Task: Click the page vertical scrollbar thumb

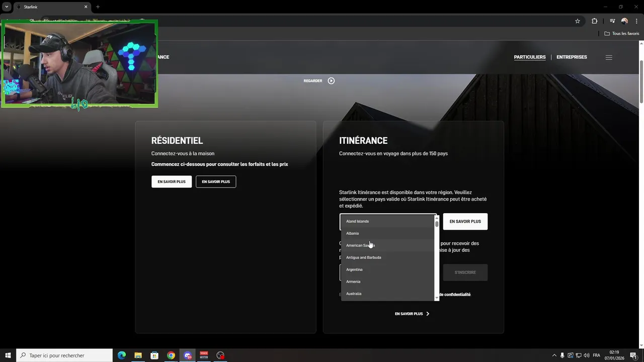Action: click(641, 81)
